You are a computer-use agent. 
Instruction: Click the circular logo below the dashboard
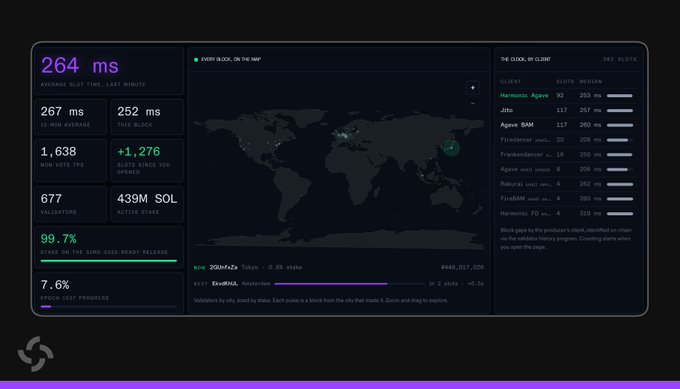point(36,354)
